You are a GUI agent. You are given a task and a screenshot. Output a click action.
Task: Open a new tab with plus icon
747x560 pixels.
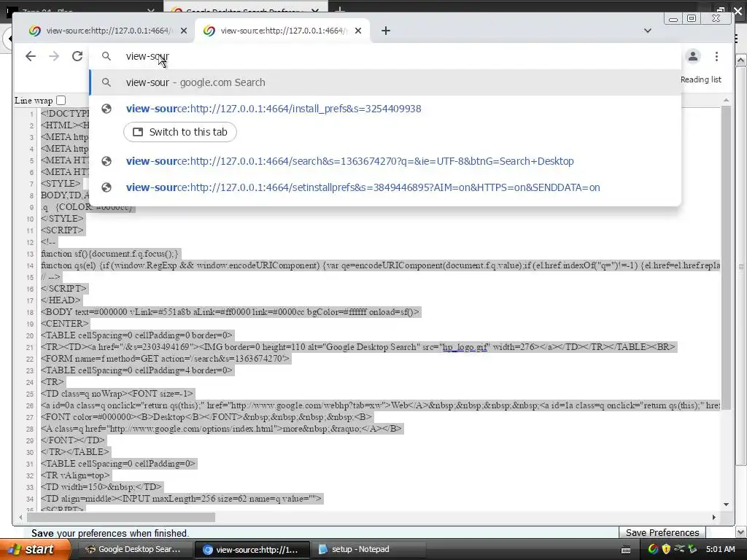(386, 31)
